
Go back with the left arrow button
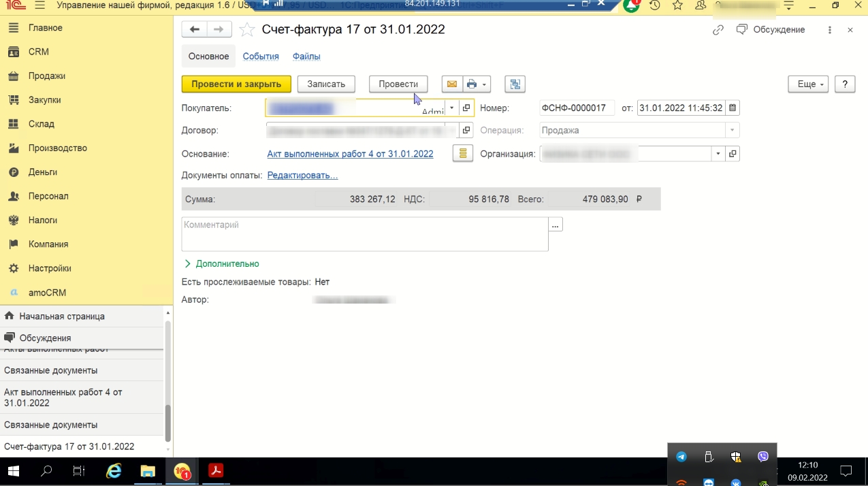point(195,29)
